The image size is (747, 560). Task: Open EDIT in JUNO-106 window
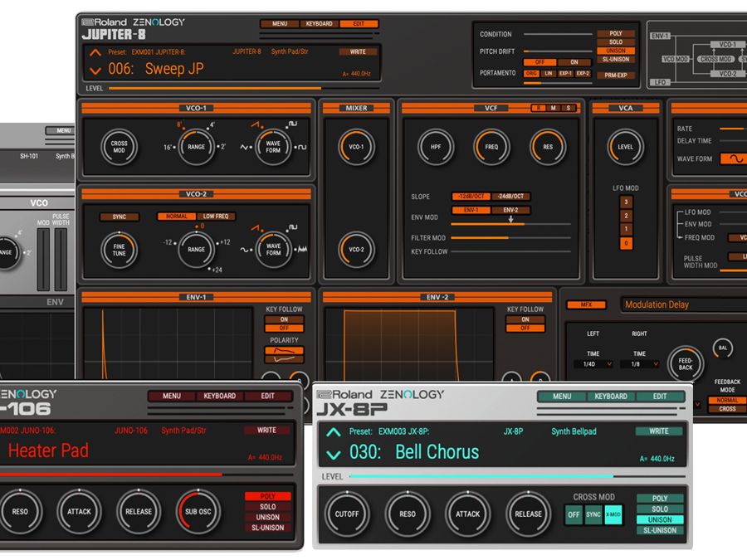click(268, 396)
